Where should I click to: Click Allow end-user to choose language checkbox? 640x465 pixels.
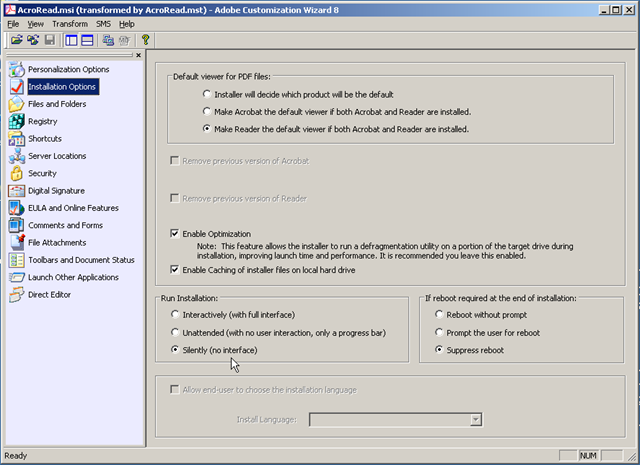(x=175, y=389)
